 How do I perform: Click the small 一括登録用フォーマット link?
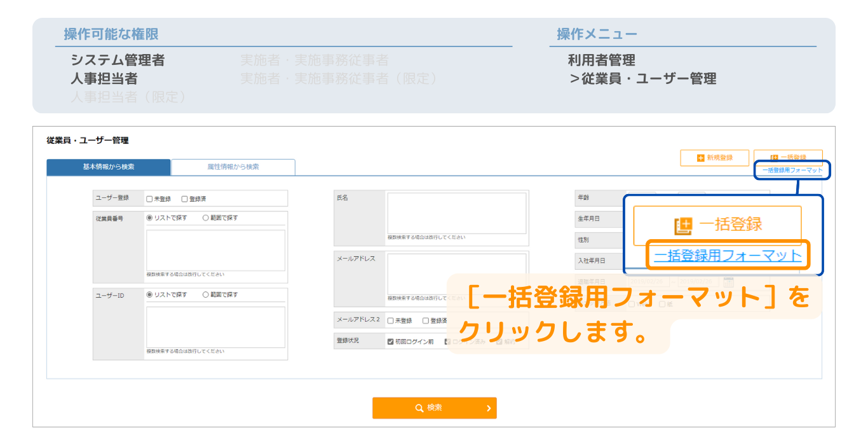tap(792, 170)
